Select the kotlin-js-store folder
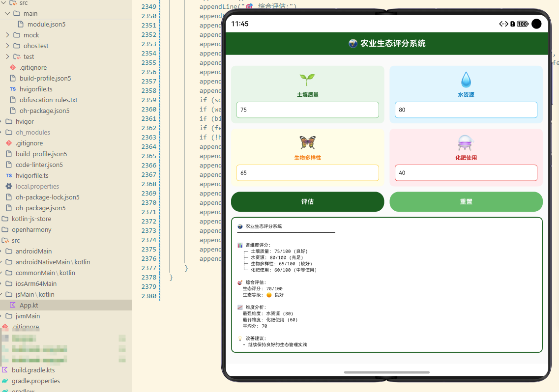 click(x=31, y=219)
